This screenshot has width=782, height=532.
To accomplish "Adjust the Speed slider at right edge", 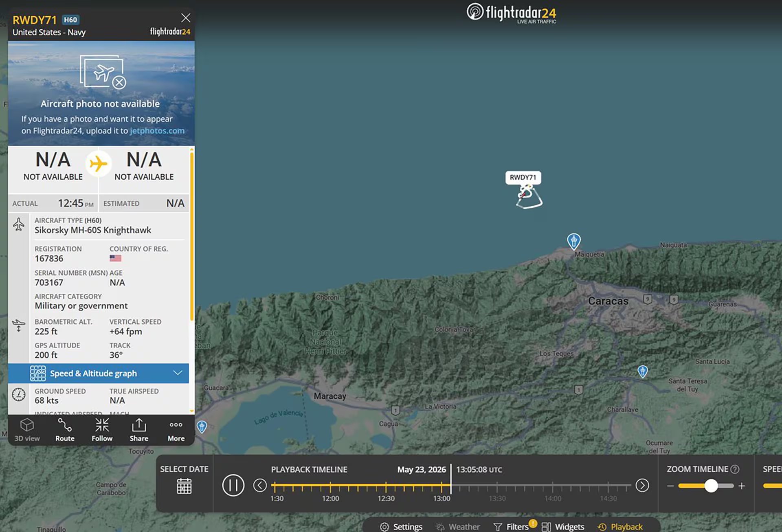I will [772, 486].
